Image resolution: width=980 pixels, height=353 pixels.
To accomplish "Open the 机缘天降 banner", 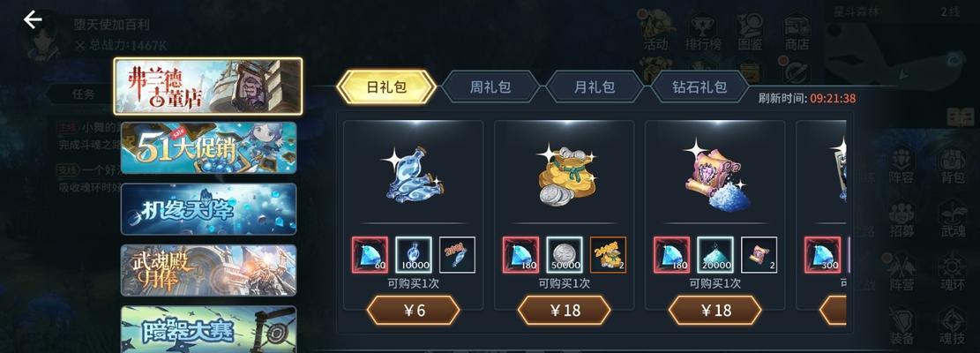I will 208,208.
